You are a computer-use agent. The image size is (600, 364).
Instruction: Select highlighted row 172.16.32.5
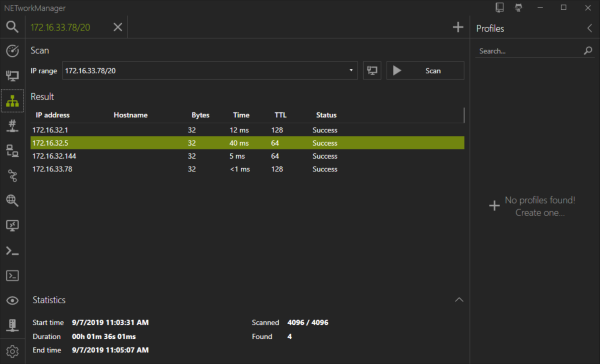(x=247, y=143)
